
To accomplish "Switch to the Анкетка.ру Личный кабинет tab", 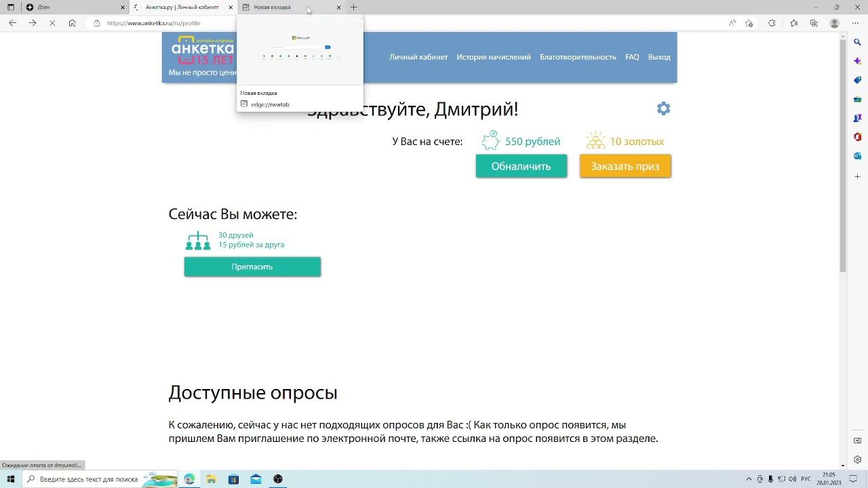I will (x=183, y=7).
